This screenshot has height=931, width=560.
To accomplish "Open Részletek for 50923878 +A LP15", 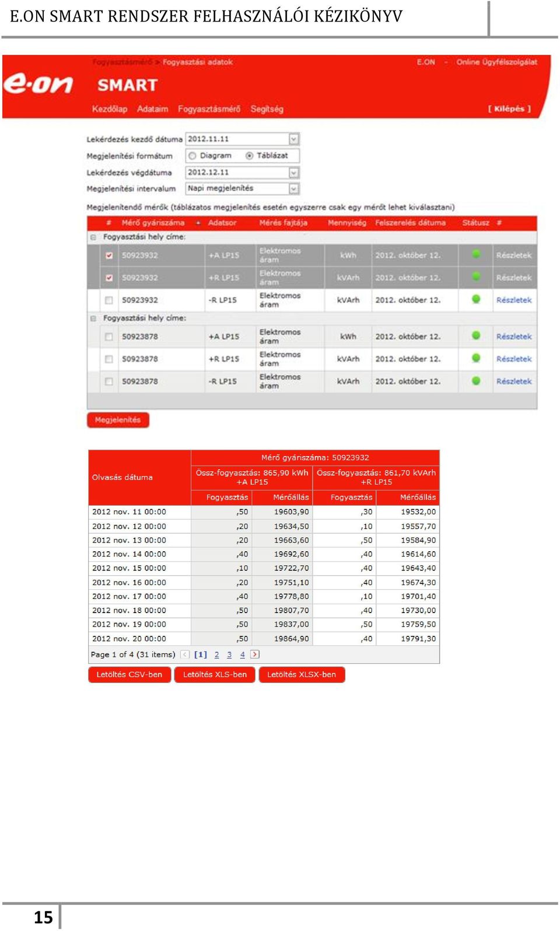I will point(514,337).
